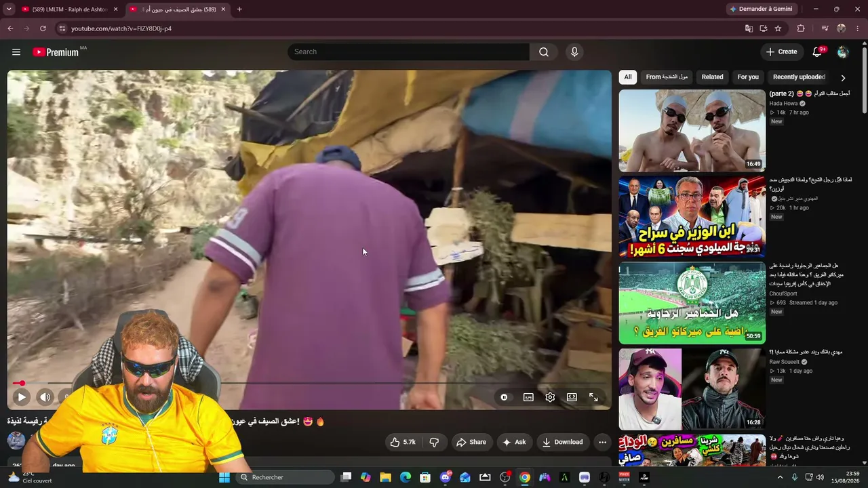Open the player settings gear
The image size is (868, 488).
550,397
